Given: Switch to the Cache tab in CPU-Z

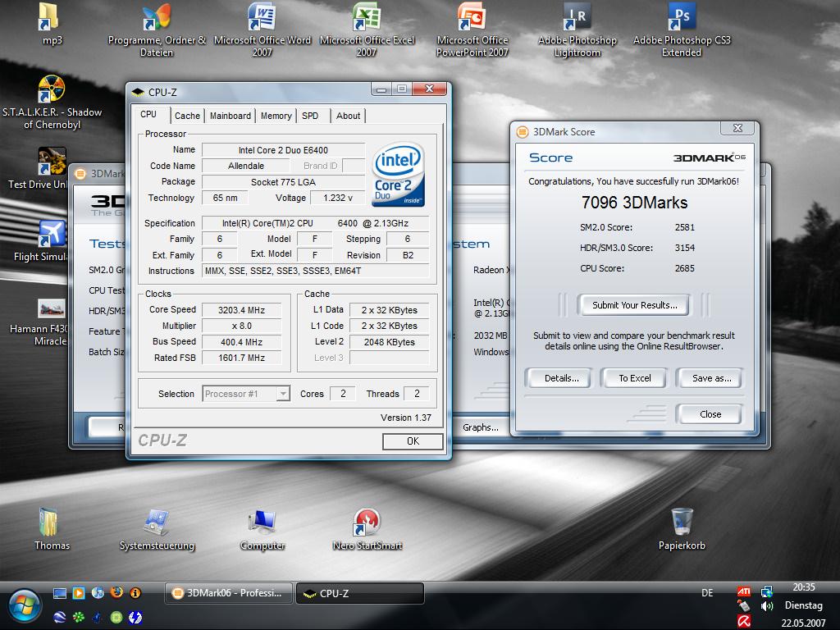Looking at the screenshot, I should (187, 116).
